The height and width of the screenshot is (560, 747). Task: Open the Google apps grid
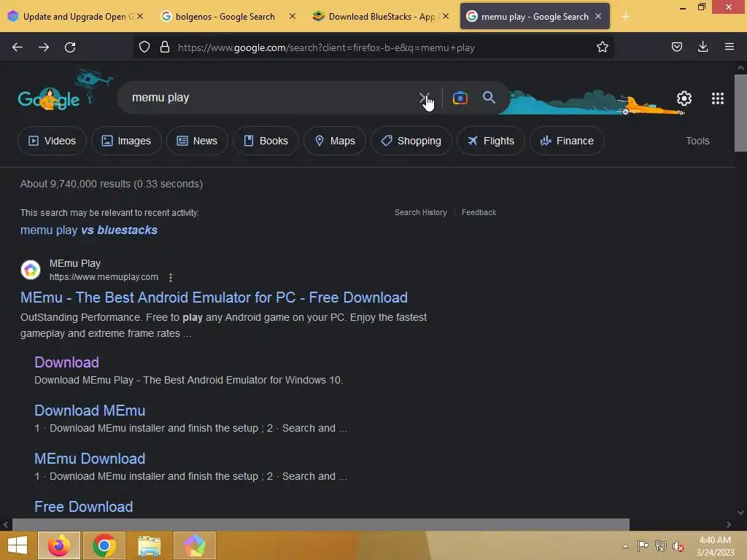point(718,98)
